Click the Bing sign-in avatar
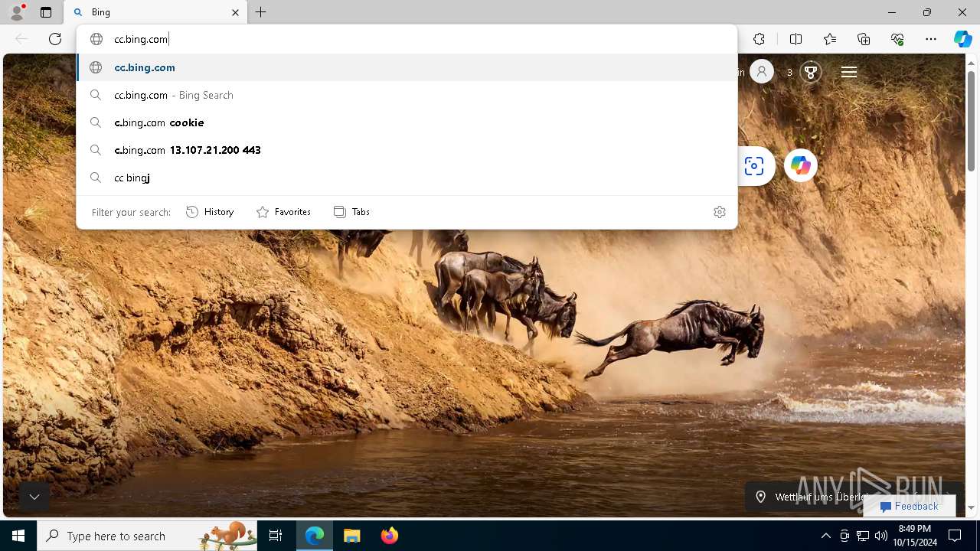The height and width of the screenshot is (551, 980). 761,72
